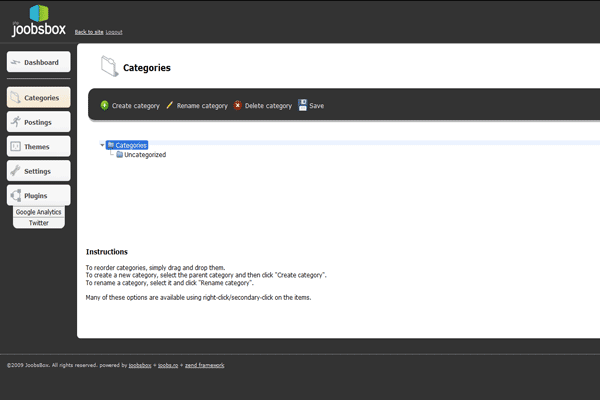600x400 pixels.
Task: Go to the Themes section
Action: click(37, 146)
